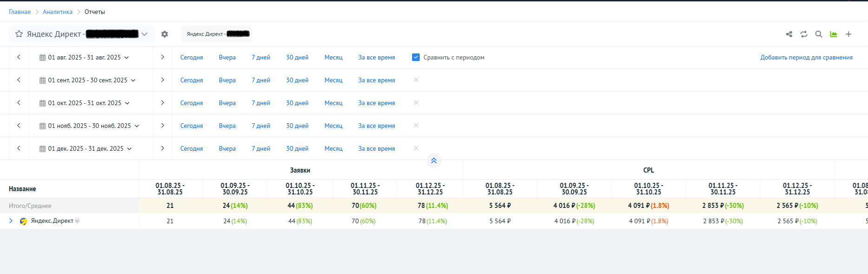Uncheck 'Сравнить с периодом' checkbox
868x274 pixels.
(x=416, y=57)
